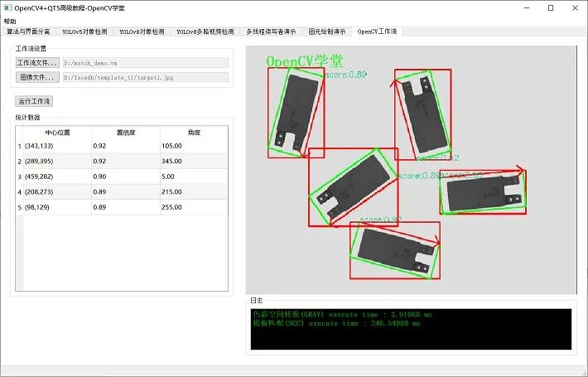Click the image file path field
The image size is (588, 377).
(146, 78)
